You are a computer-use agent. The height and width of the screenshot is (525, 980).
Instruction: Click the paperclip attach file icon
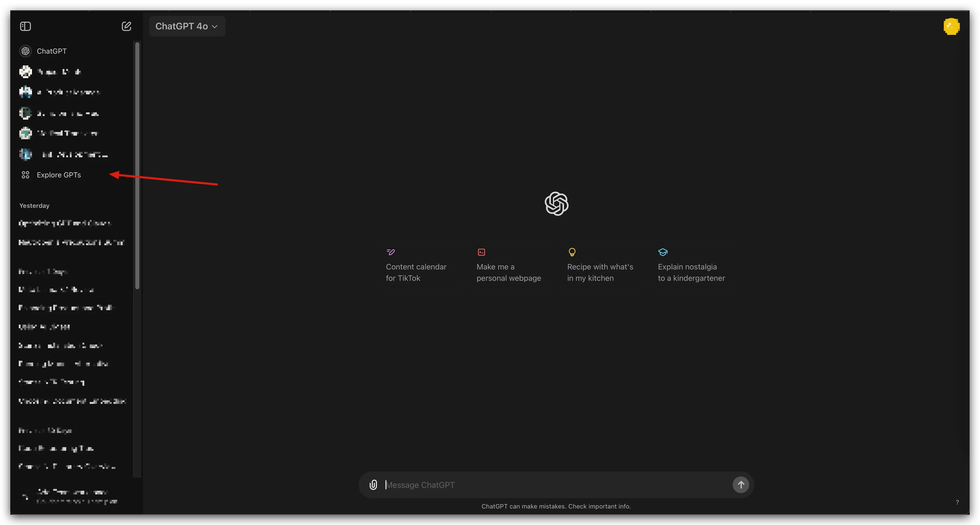373,485
